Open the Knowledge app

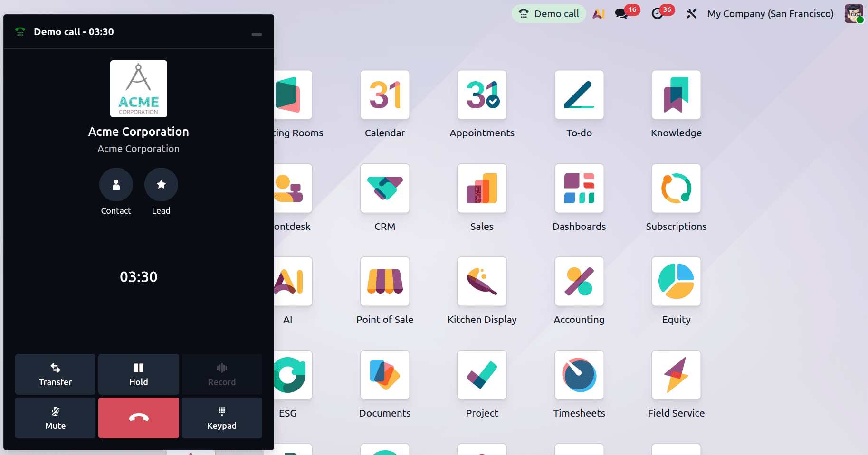676,95
